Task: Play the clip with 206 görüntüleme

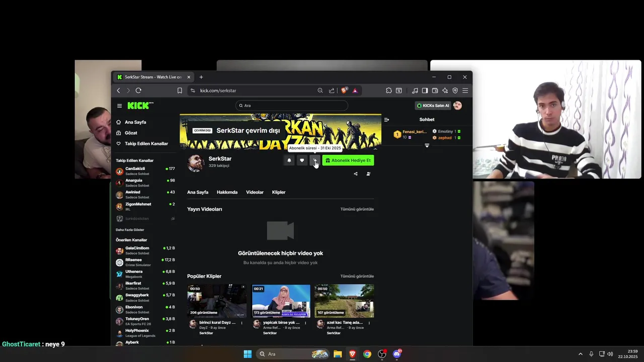Action: (217, 301)
